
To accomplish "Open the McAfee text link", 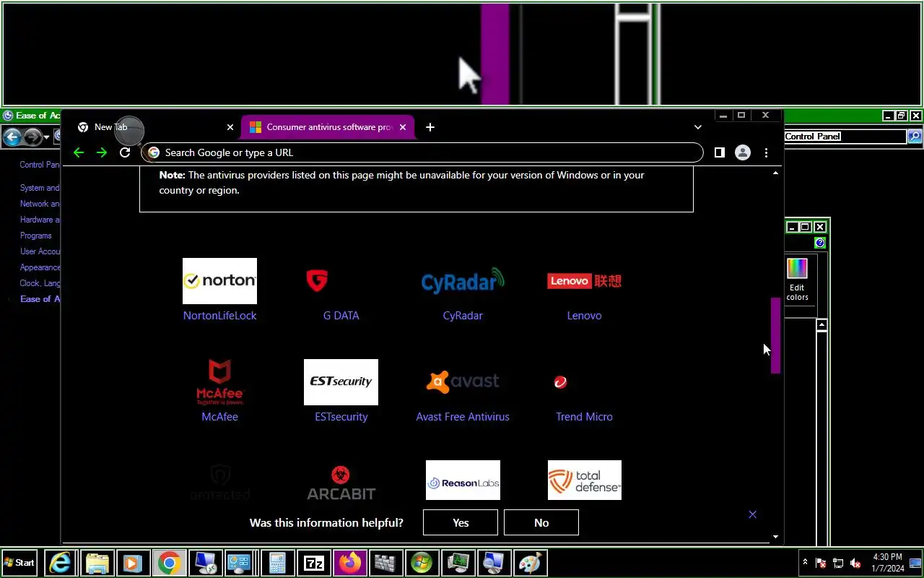I will (219, 417).
